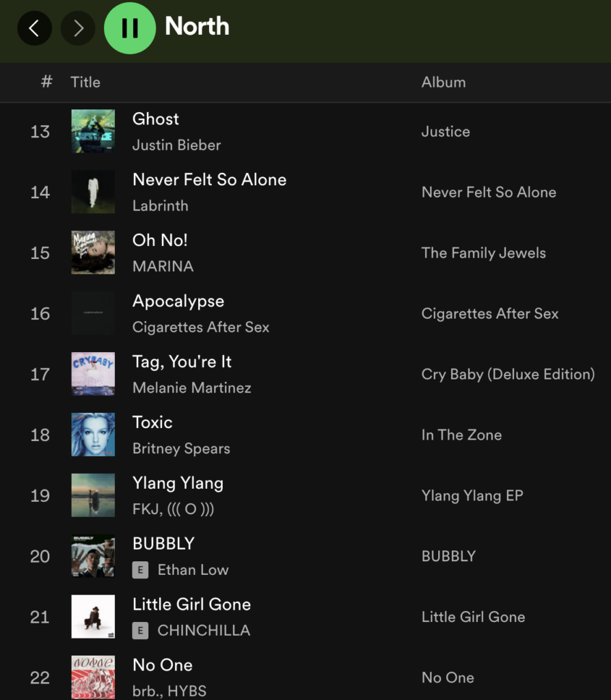Click the back navigation arrow

pyautogui.click(x=34, y=28)
